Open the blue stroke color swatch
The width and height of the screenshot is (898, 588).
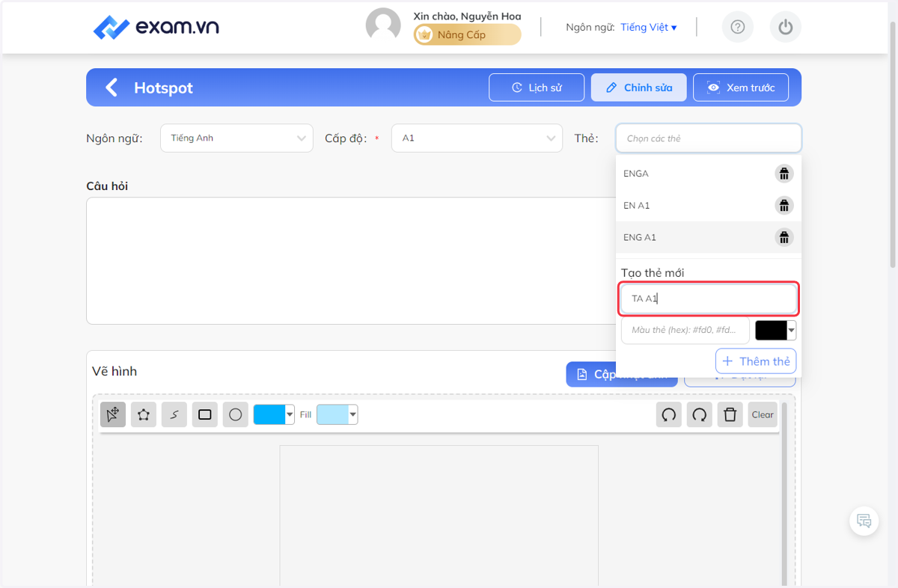[274, 414]
